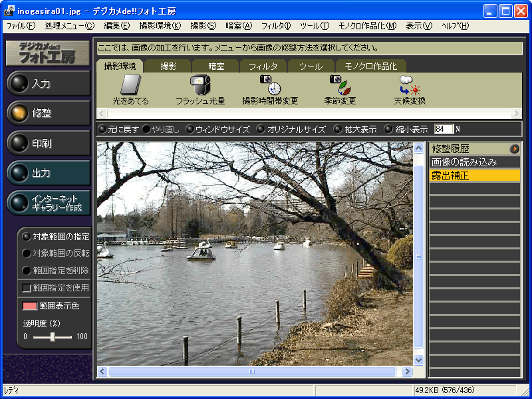Open the ツール(T) menu
Viewport: 532px width, 399px height.
pyautogui.click(x=315, y=26)
